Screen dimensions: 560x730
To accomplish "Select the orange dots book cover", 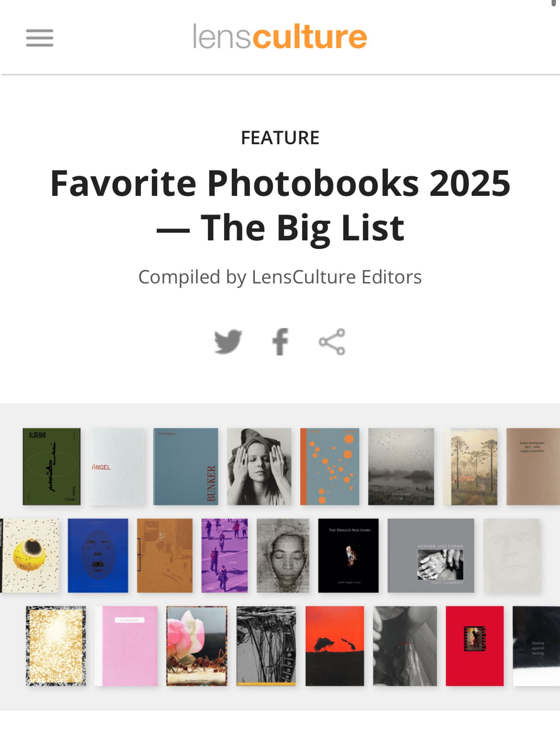I will point(330,466).
